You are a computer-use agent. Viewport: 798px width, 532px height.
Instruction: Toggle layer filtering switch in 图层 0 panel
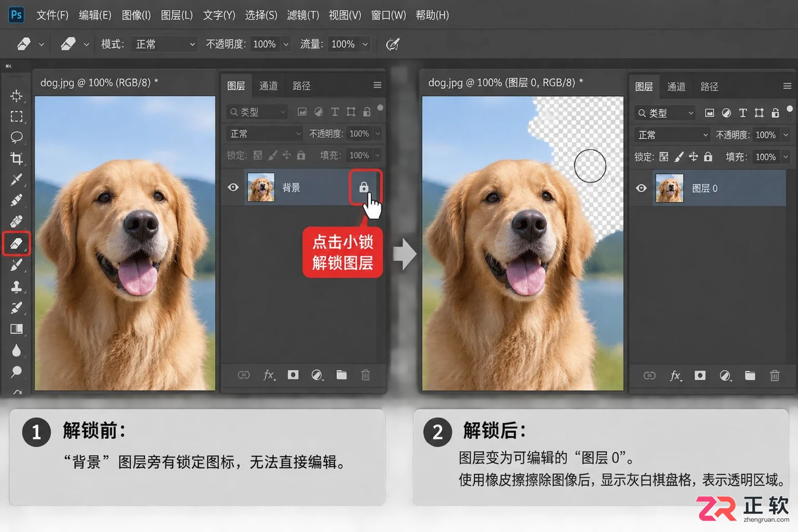[790, 109]
